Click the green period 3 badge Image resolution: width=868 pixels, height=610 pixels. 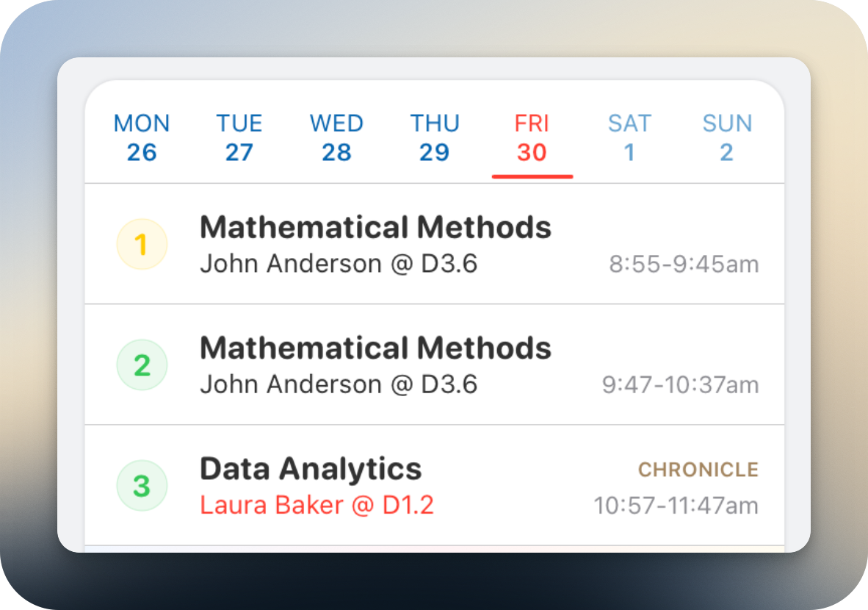point(142,486)
